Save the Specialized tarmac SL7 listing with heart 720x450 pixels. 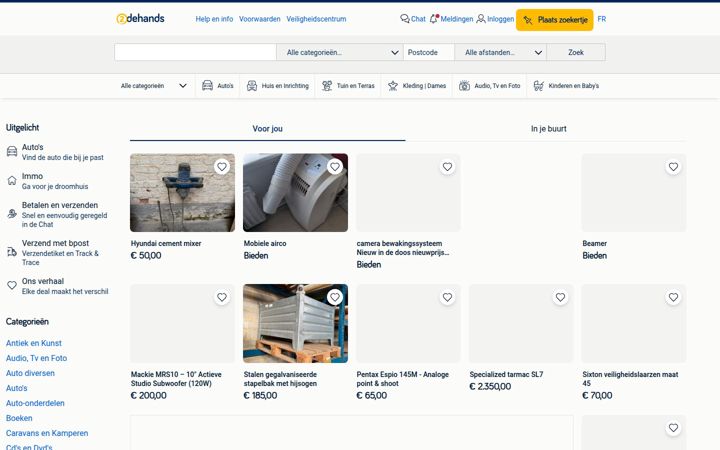pos(560,298)
